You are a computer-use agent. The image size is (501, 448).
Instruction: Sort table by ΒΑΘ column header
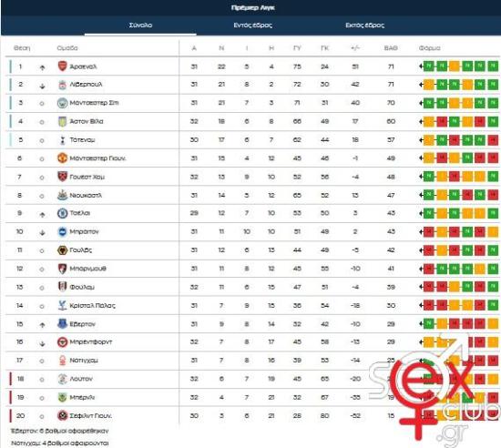coord(391,48)
